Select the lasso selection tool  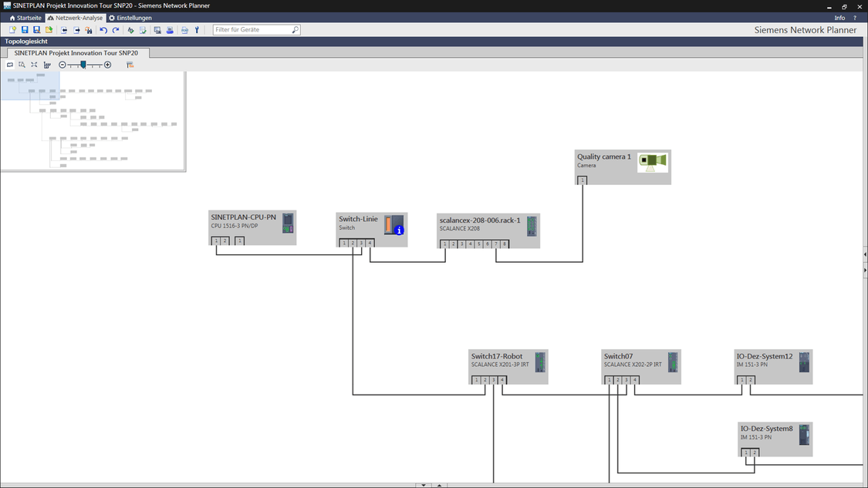(x=11, y=65)
